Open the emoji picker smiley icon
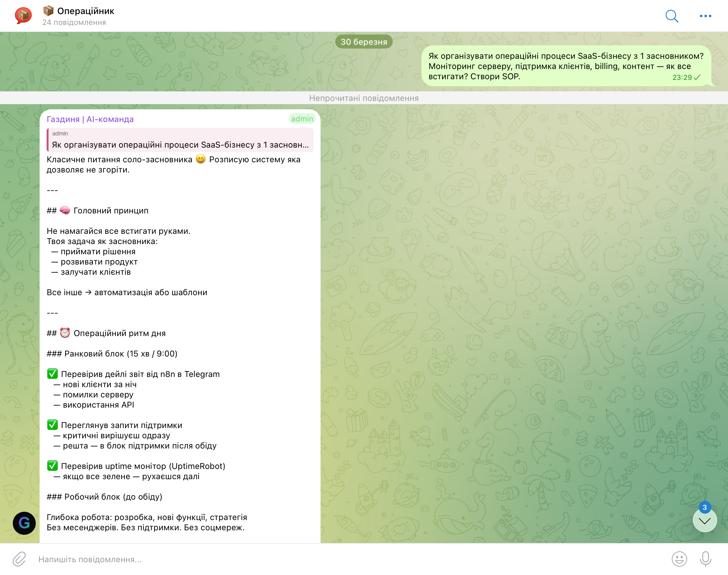Screen dimensions: 728x575 [x=679, y=559]
